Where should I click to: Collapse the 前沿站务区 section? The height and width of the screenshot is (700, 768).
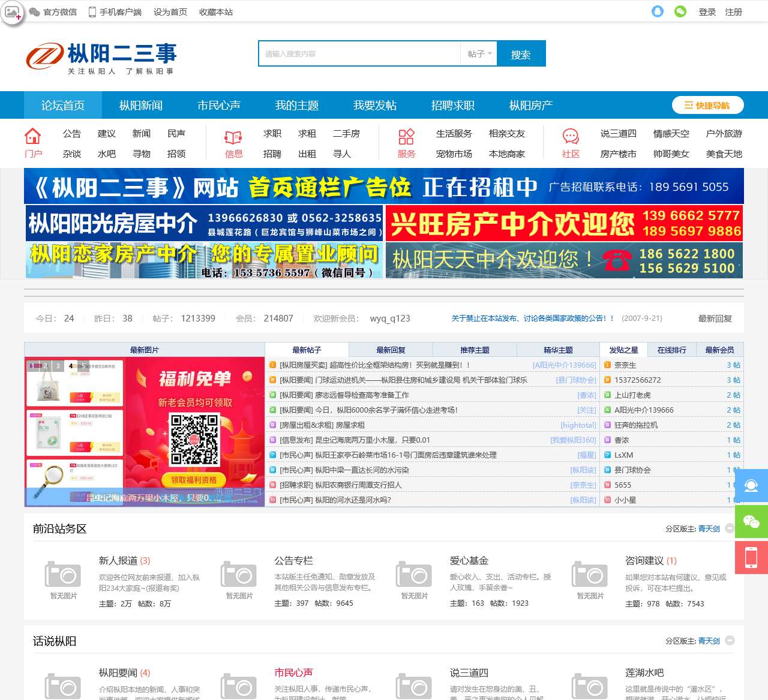click(729, 528)
